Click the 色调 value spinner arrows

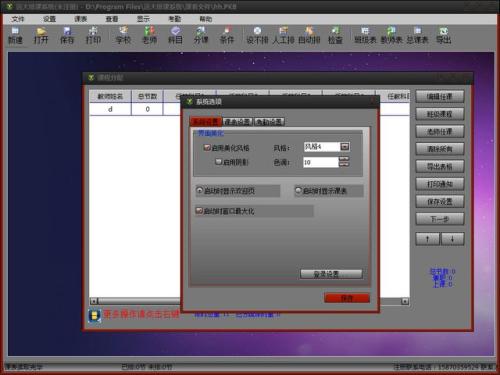coord(344,162)
